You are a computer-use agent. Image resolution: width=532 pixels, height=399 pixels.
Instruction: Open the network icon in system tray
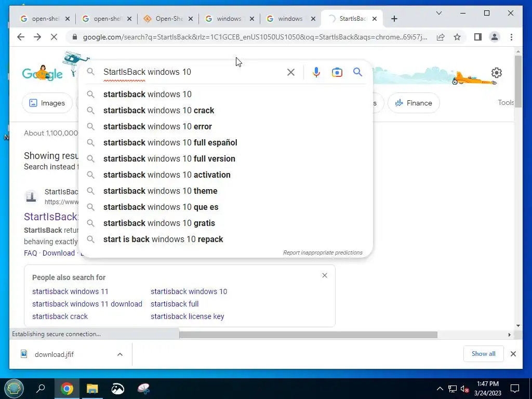point(453,389)
